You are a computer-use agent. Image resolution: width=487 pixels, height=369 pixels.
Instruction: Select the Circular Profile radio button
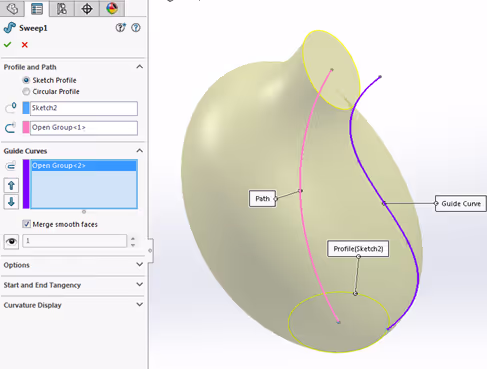(x=26, y=91)
